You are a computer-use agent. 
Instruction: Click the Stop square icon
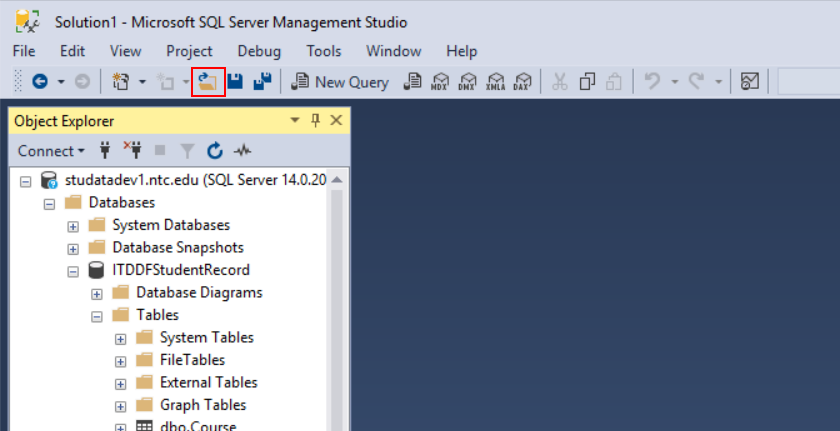point(160,151)
